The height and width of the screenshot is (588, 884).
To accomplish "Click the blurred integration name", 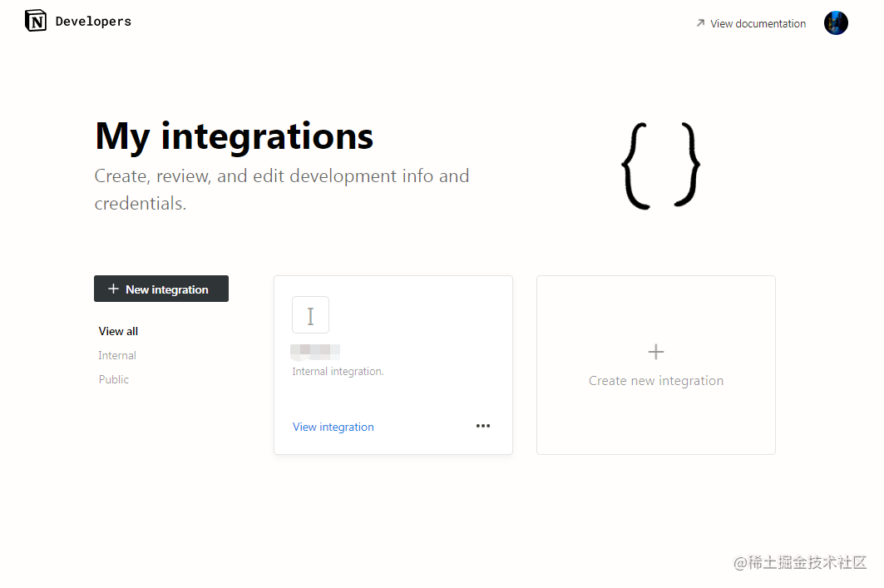I will 315,352.
